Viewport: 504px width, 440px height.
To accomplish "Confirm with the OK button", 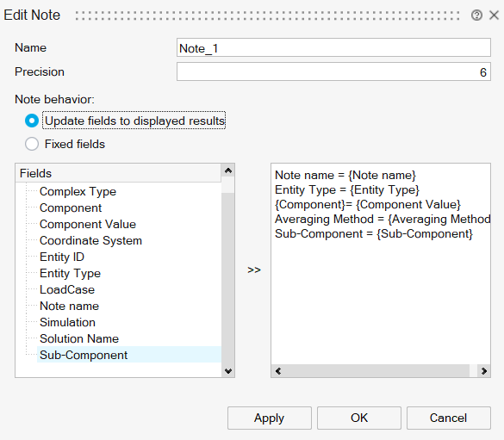I will (x=359, y=418).
